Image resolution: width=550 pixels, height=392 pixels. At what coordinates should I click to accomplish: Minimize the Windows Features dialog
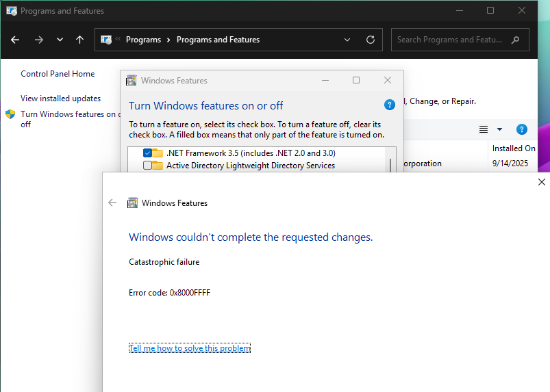(x=325, y=81)
